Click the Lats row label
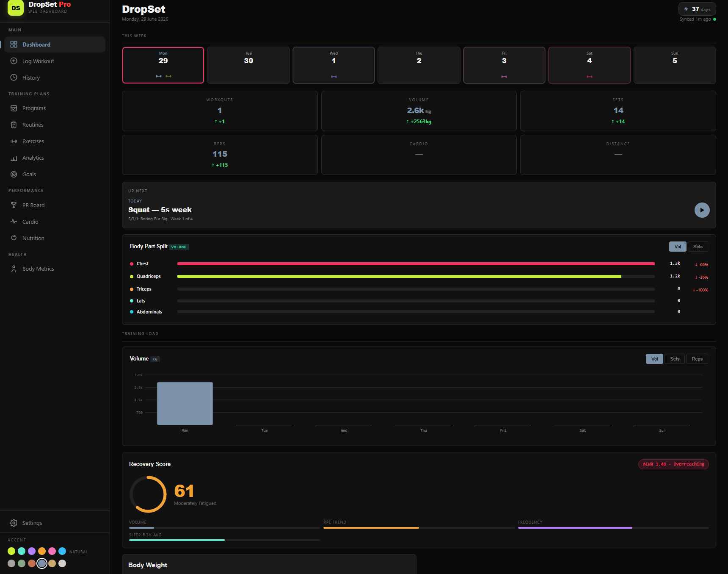The width and height of the screenshot is (728, 574). 141,301
